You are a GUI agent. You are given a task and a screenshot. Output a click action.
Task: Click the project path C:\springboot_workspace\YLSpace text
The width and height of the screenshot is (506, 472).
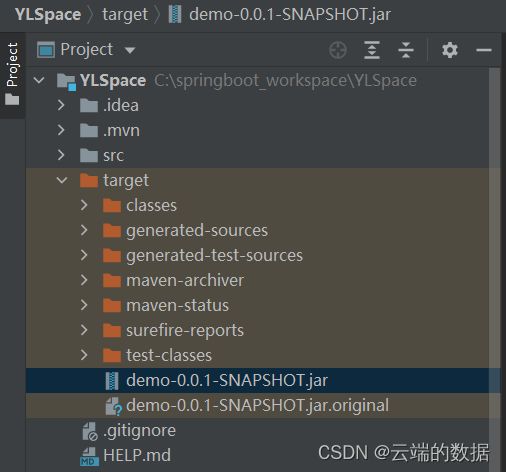[285, 81]
